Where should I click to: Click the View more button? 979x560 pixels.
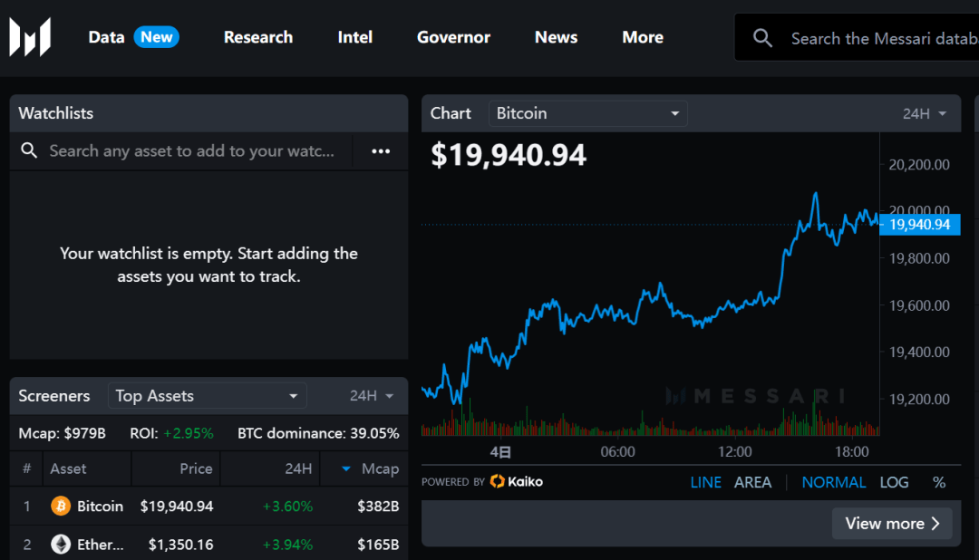892,523
